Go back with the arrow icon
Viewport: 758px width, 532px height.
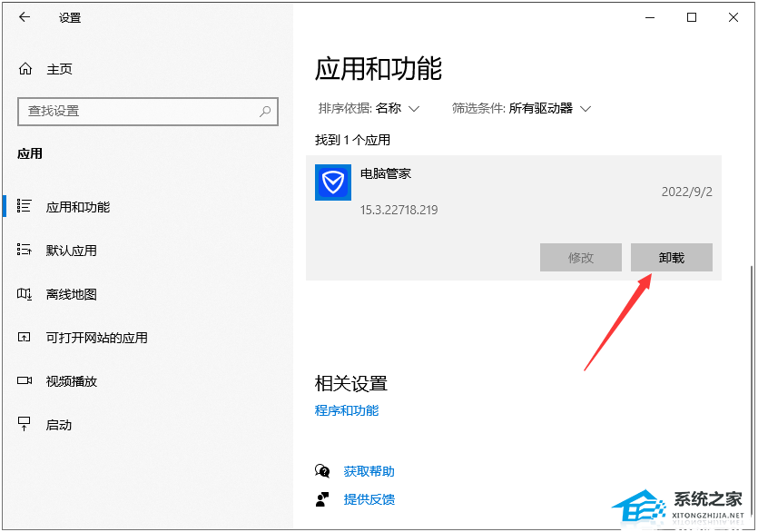(x=25, y=17)
